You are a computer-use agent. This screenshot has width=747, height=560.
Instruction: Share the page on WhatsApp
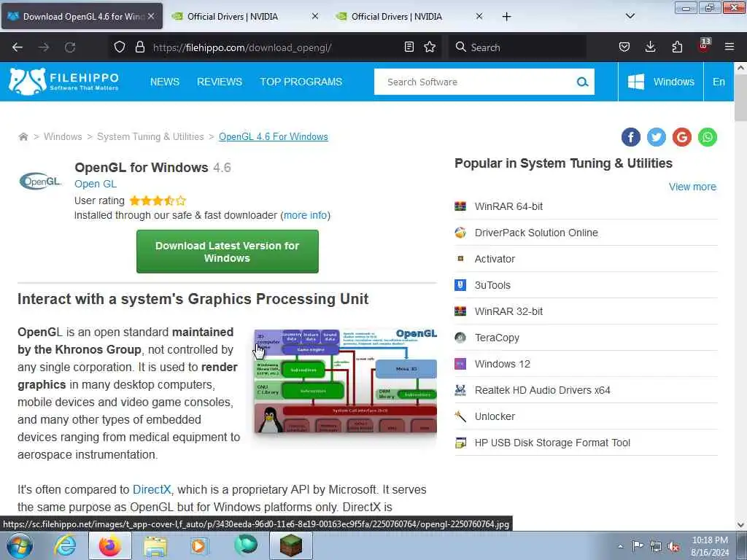click(708, 137)
